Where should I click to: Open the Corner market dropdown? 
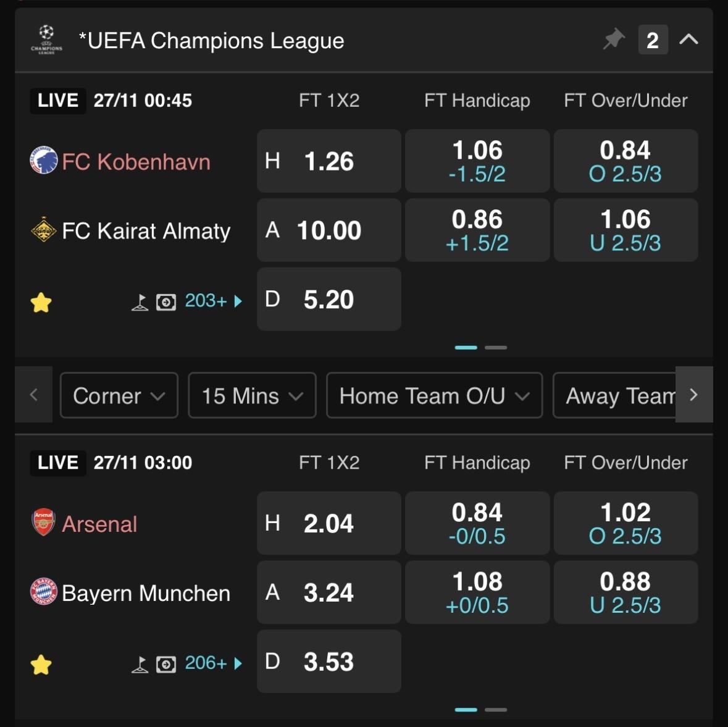(119, 395)
